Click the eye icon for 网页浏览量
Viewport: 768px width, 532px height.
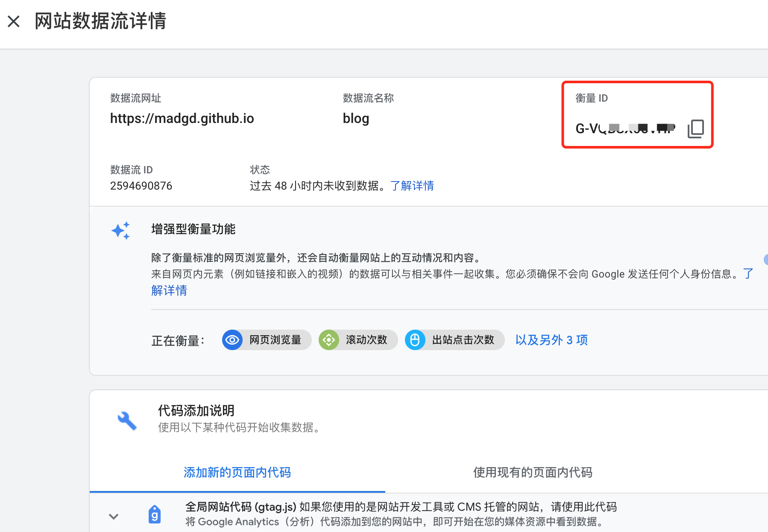[x=232, y=340]
